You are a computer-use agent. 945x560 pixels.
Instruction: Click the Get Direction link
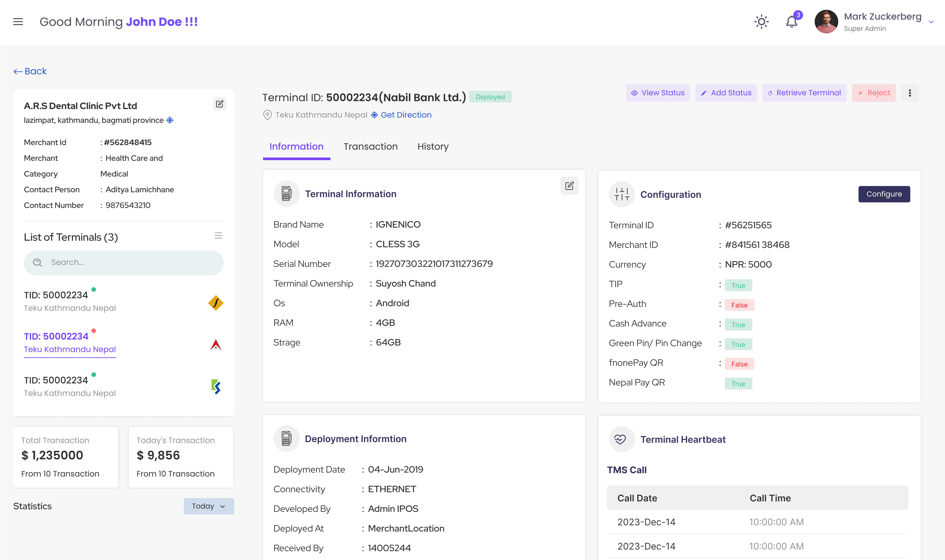406,115
